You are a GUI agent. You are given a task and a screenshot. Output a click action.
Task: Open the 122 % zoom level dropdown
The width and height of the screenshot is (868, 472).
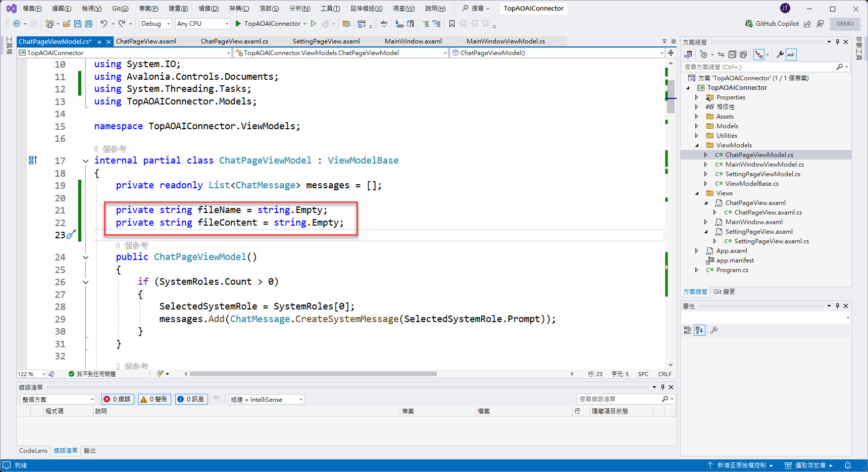tap(31, 374)
